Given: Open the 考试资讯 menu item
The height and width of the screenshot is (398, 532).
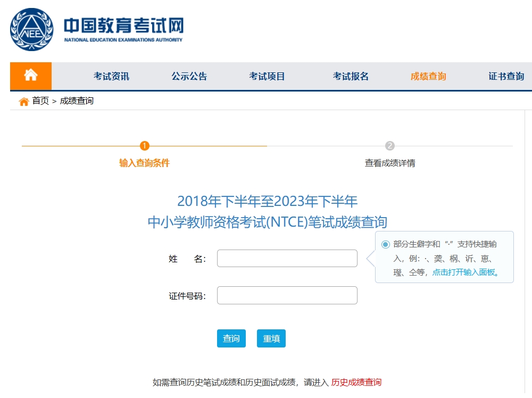Looking at the screenshot, I should click(x=111, y=76).
